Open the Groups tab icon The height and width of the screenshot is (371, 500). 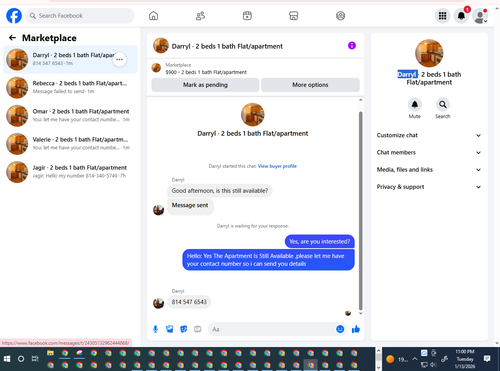340,16
